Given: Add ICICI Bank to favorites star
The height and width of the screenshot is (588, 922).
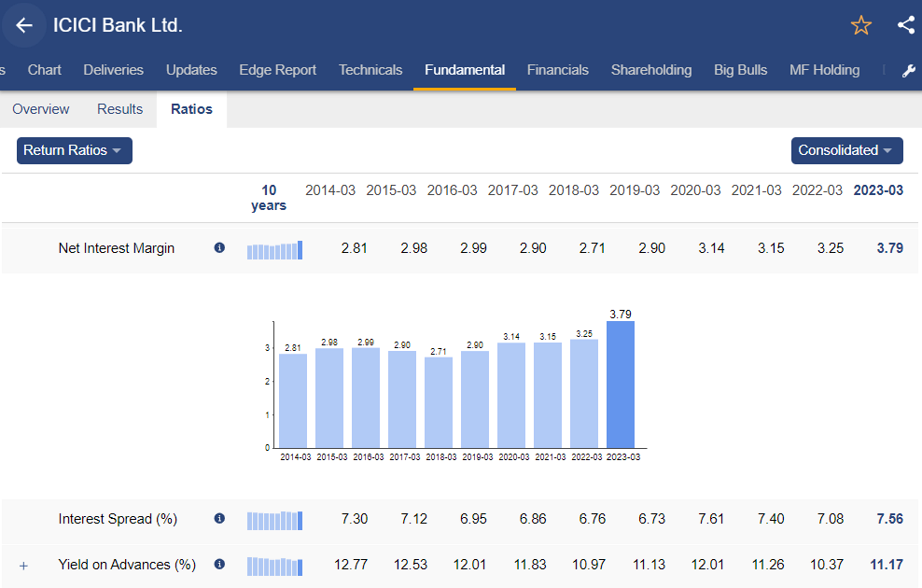Looking at the screenshot, I should point(860,25).
